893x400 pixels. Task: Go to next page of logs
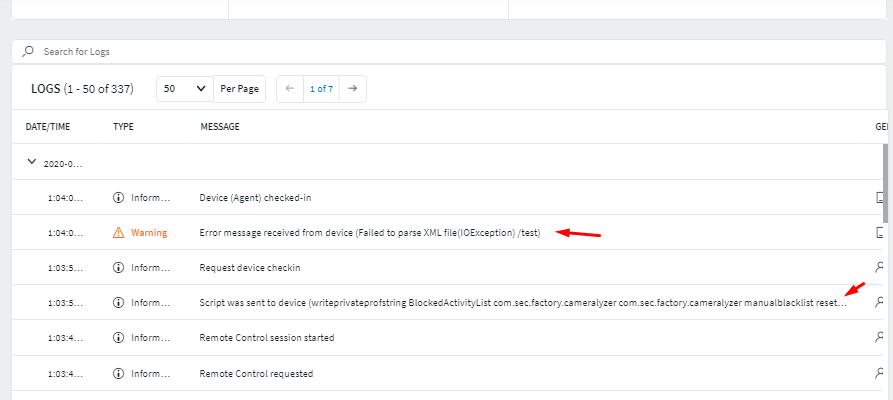point(352,89)
